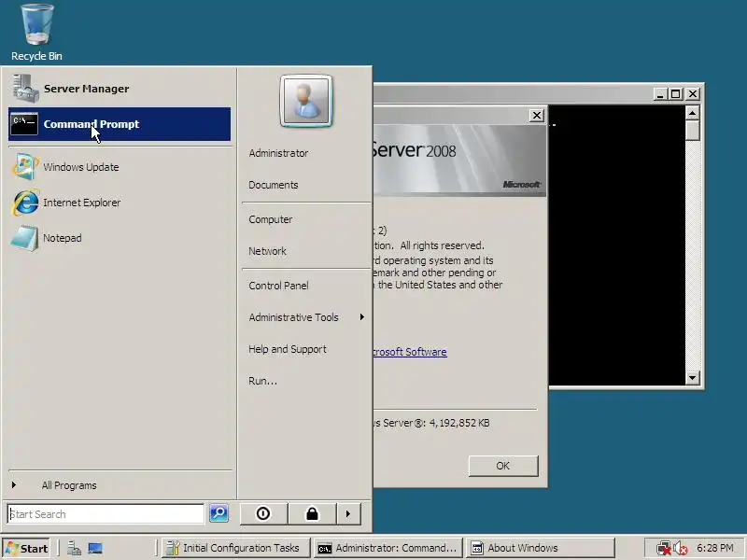This screenshot has height=560, width=747.
Task: Click the Show Desktop quick launch icon
Action: click(95, 548)
